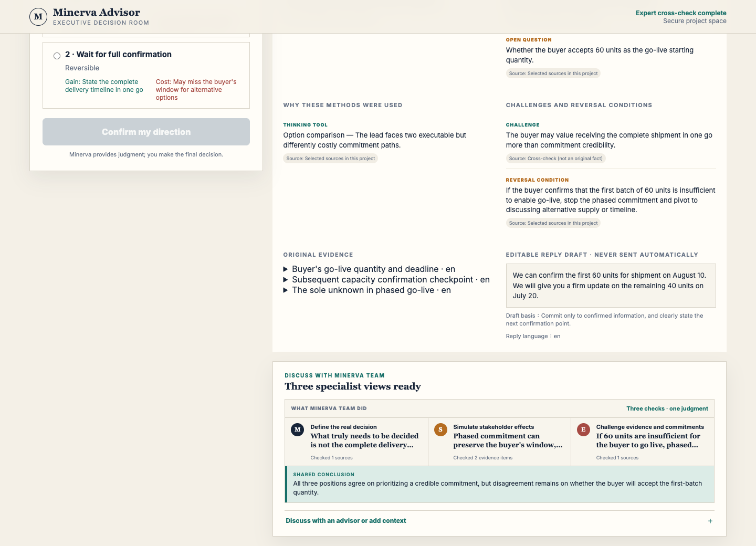Open Define the real decision specialist card
This screenshot has width=756, height=546.
pos(356,442)
